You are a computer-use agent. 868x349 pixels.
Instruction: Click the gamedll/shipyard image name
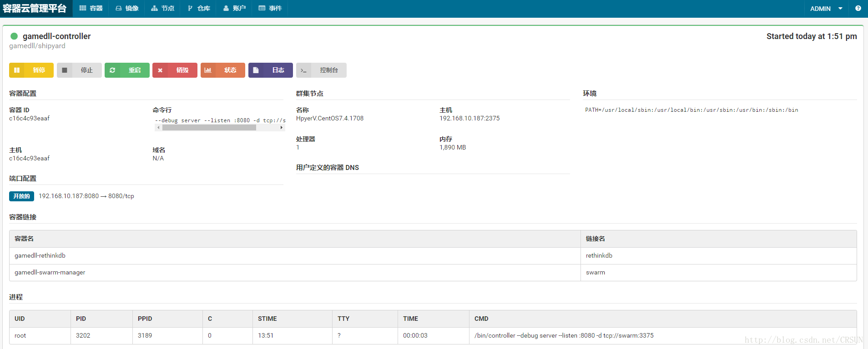[x=37, y=46]
